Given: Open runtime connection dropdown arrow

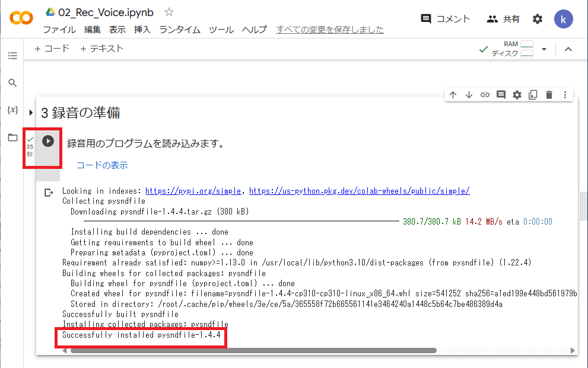Looking at the screenshot, I should pyautogui.click(x=544, y=49).
